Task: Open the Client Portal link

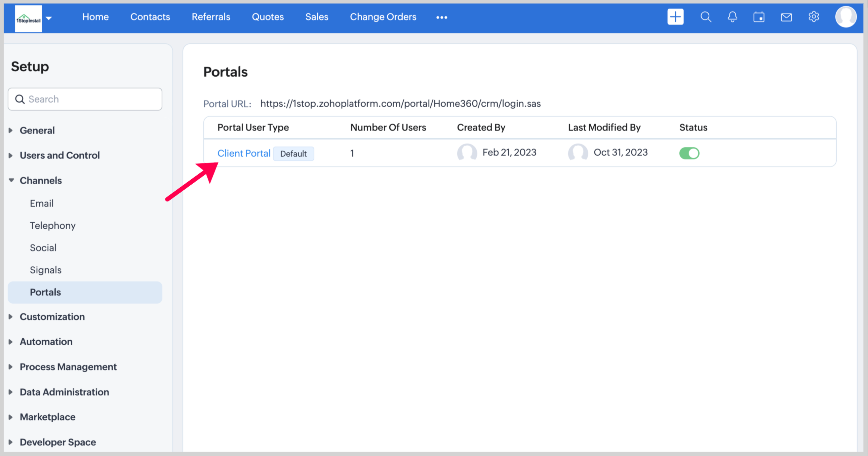Action: point(244,153)
